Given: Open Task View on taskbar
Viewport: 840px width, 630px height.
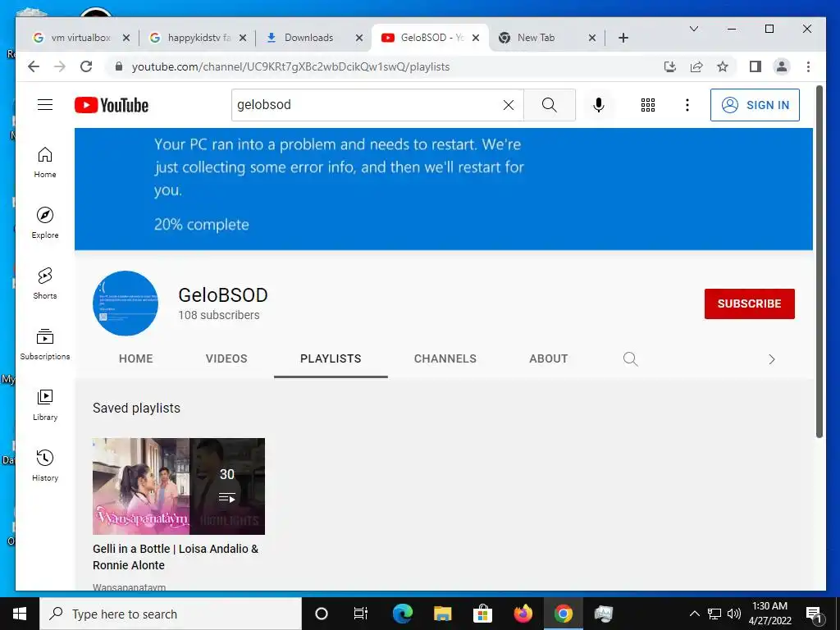Looking at the screenshot, I should point(361,614).
